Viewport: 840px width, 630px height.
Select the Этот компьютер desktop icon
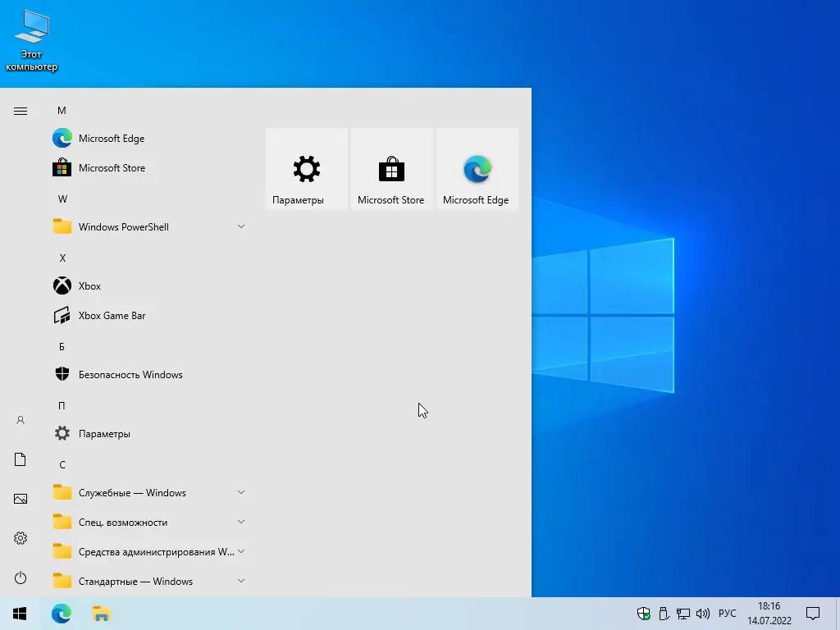32,41
